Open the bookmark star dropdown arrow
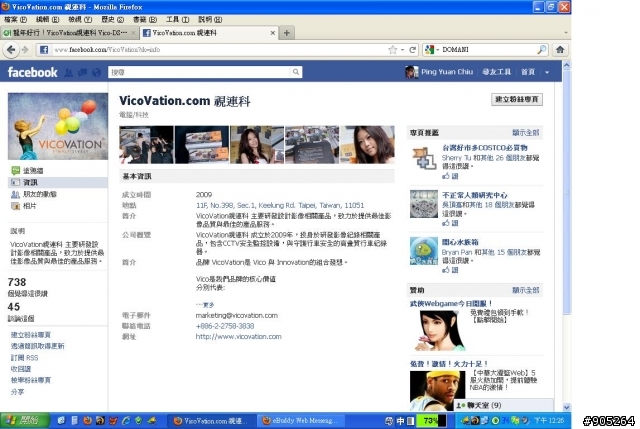The width and height of the screenshot is (640, 429). point(402,50)
